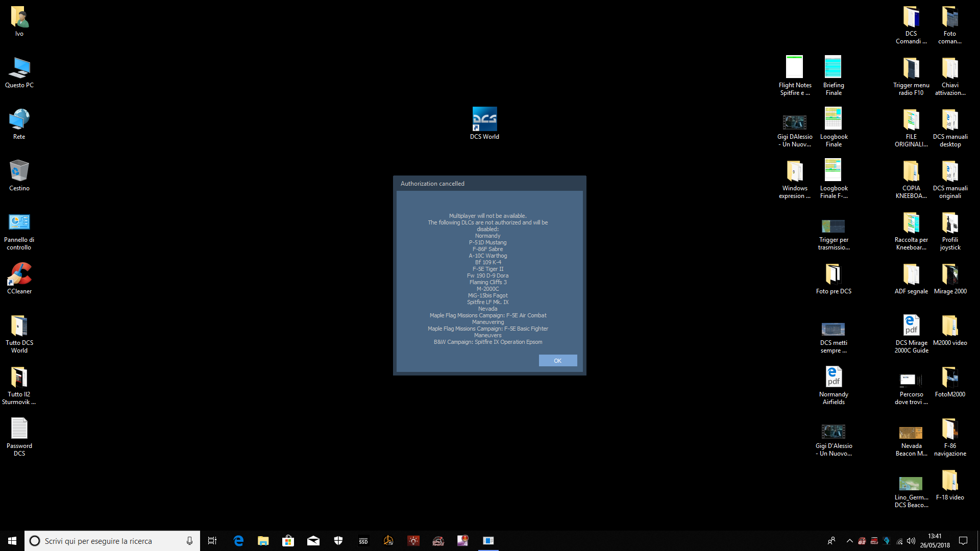Select the DCS World desktop shortcut
The image size is (980, 551).
coord(484,123)
